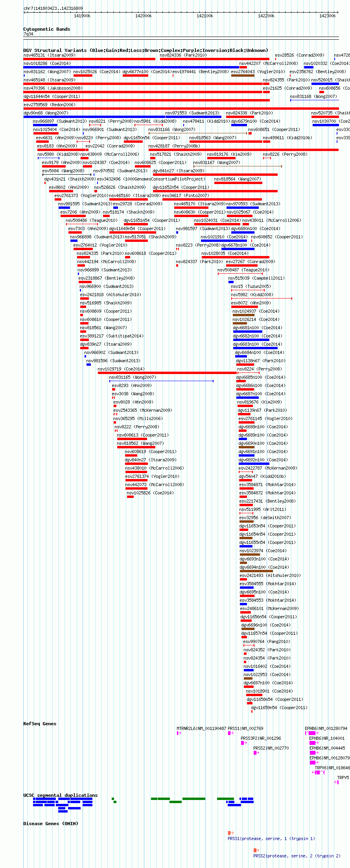350x868 pixels.
Task: Open gene PRSS2|NM_002770
Action: tap(271, 748)
